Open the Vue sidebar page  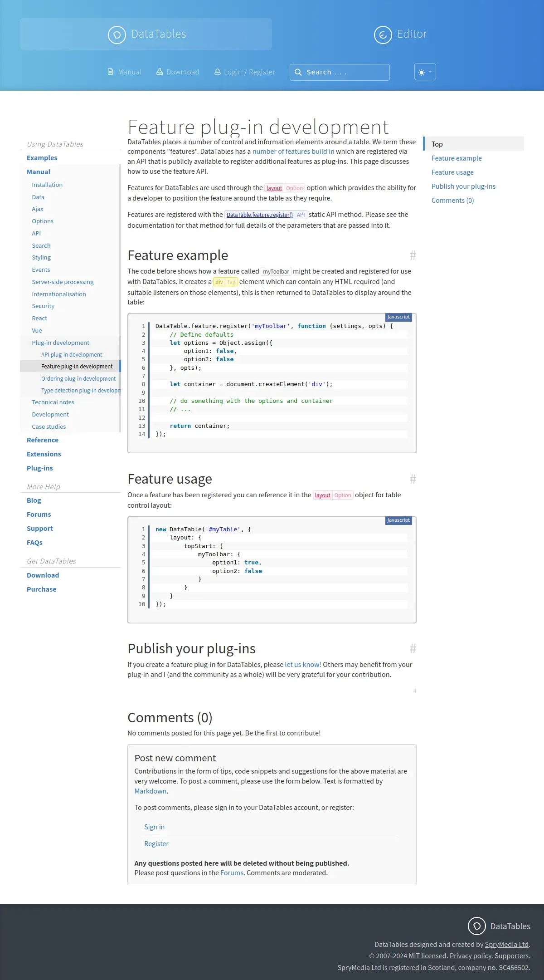click(37, 331)
